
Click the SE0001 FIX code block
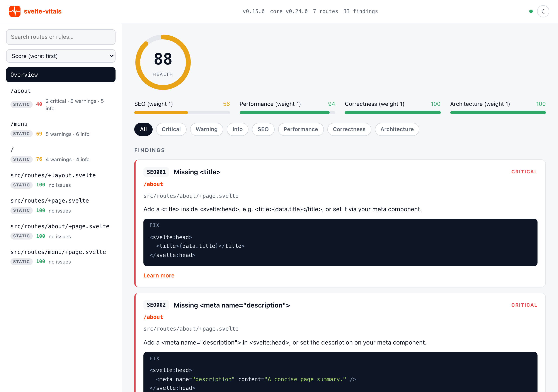tap(340, 242)
